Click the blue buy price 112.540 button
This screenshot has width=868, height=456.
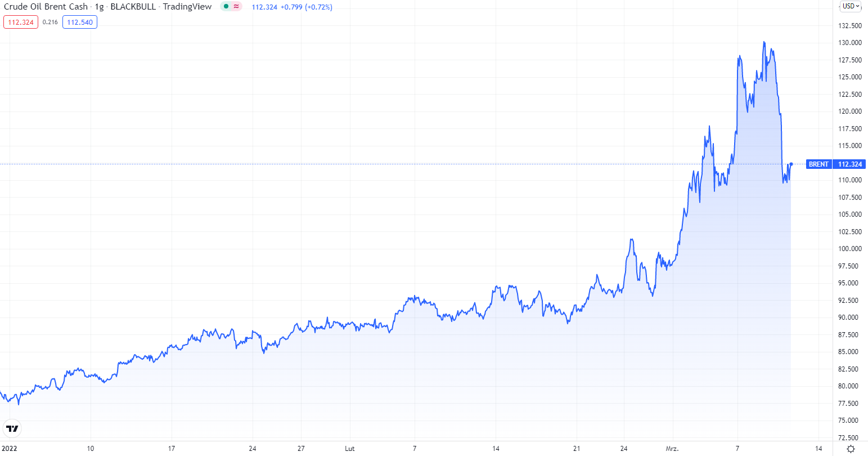coord(80,23)
